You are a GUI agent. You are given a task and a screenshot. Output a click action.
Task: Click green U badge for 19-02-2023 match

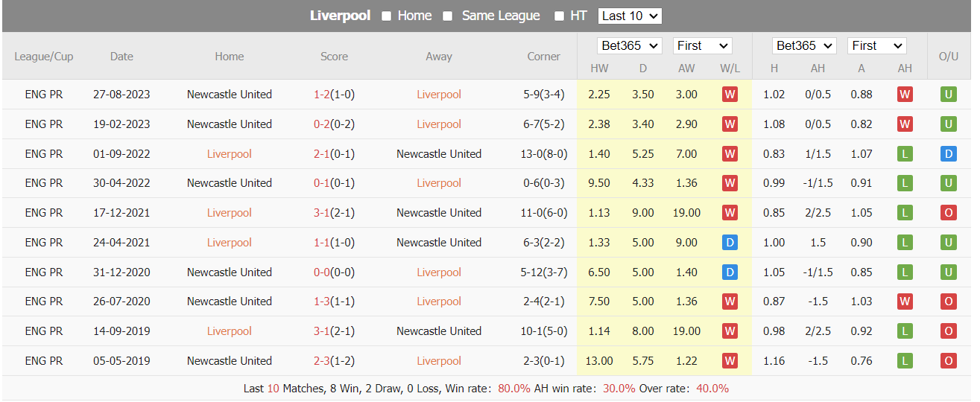click(949, 124)
